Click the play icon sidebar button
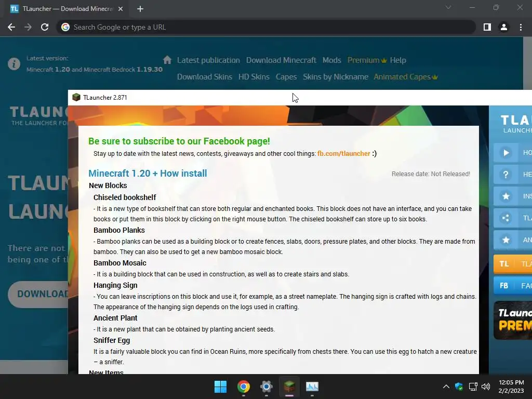532x399 pixels. click(x=512, y=153)
